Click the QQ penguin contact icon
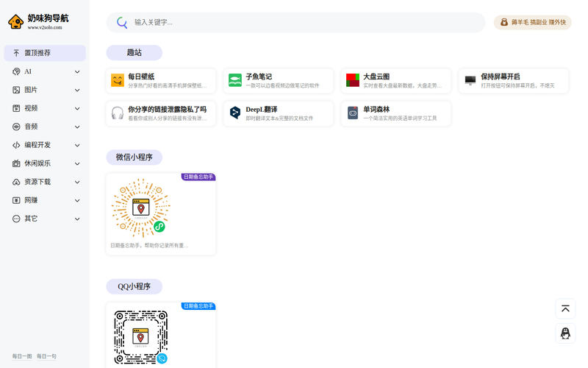 click(x=565, y=333)
